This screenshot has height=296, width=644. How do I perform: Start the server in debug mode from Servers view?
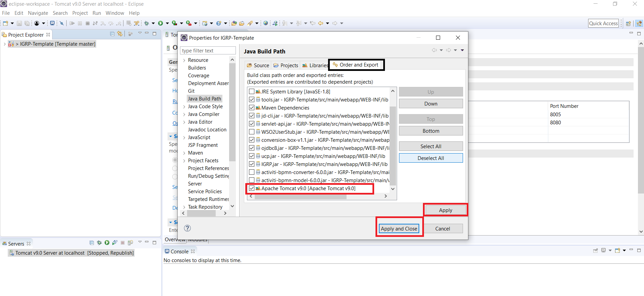(99, 243)
